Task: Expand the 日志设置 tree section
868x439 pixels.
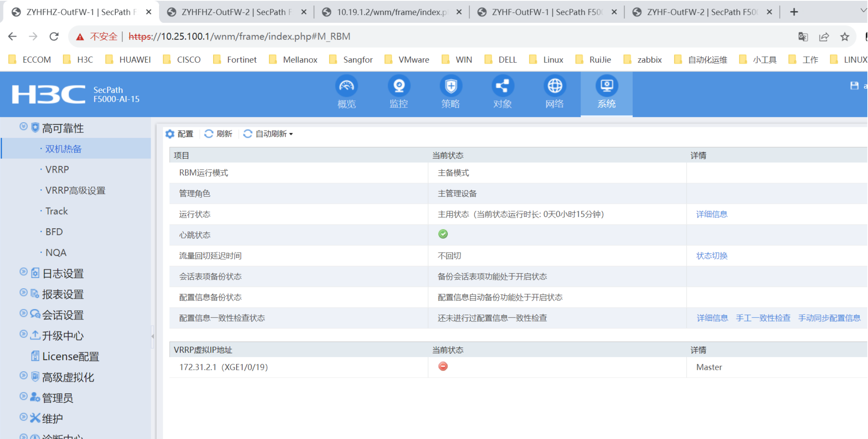Action: pyautogui.click(x=24, y=272)
